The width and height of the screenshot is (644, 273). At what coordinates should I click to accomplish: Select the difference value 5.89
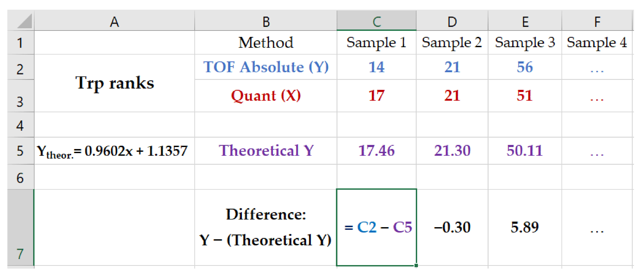(525, 227)
